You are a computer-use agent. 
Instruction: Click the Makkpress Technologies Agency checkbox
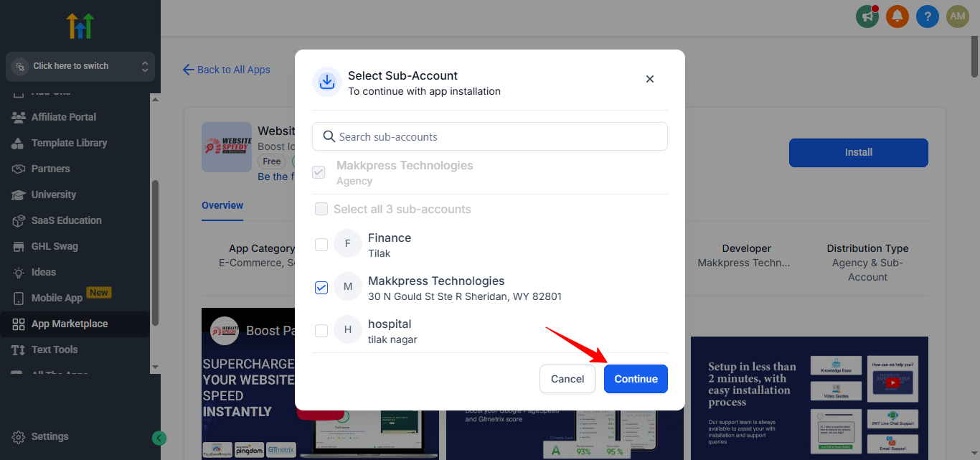pyautogui.click(x=319, y=172)
